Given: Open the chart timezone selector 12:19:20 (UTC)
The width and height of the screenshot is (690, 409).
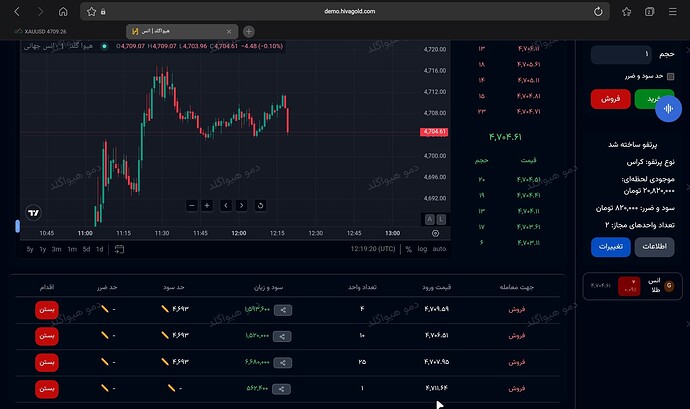Looking at the screenshot, I should (373, 249).
